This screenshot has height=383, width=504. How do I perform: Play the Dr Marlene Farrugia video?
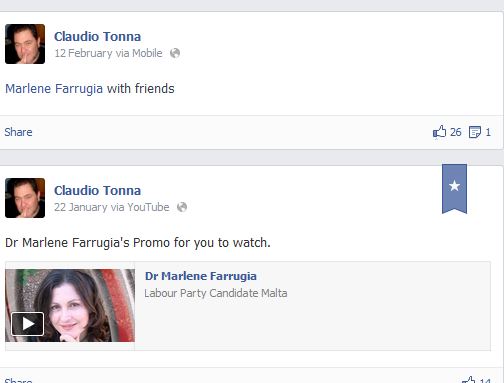[x=28, y=324]
